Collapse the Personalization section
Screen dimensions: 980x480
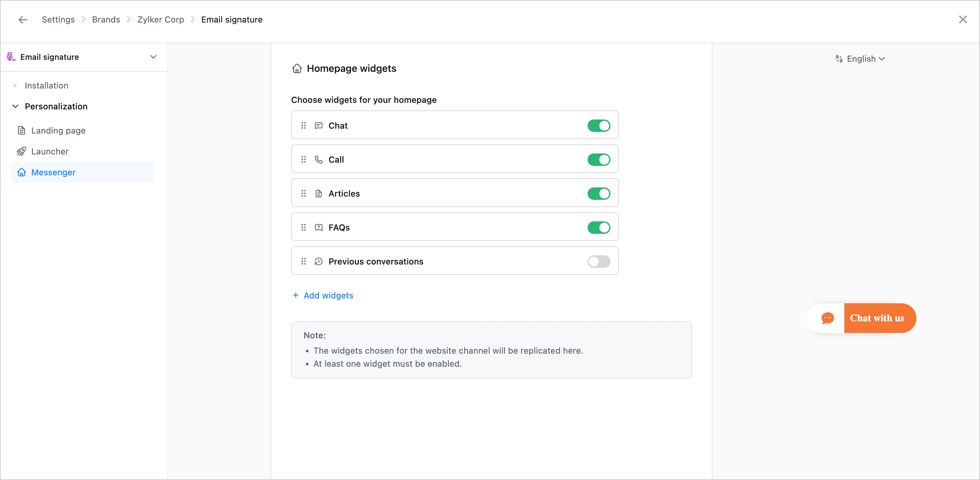(x=16, y=106)
